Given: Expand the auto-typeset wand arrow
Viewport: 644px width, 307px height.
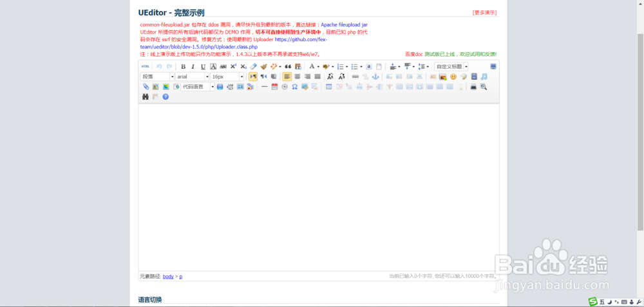Looking at the screenshot, I should [x=280, y=66].
